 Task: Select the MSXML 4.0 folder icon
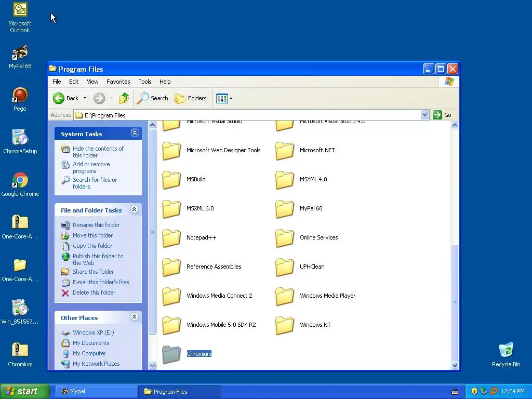(x=285, y=180)
